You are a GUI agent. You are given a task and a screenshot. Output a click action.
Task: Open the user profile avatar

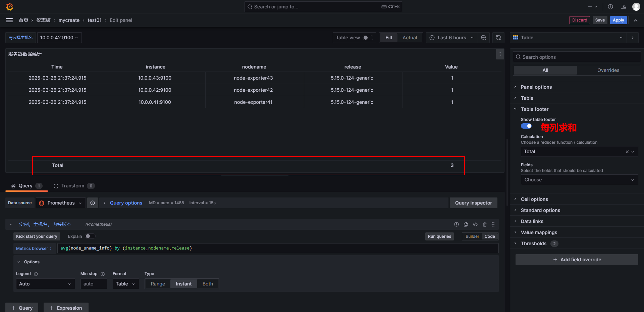click(636, 7)
